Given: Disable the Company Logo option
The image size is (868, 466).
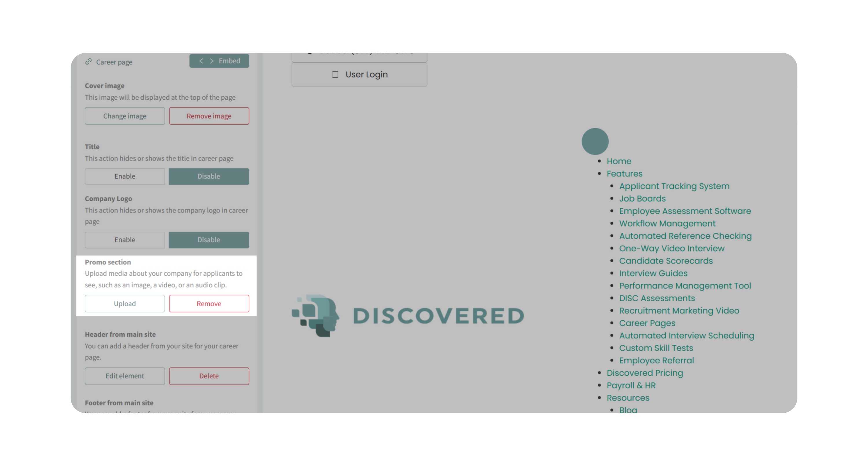Looking at the screenshot, I should (209, 240).
